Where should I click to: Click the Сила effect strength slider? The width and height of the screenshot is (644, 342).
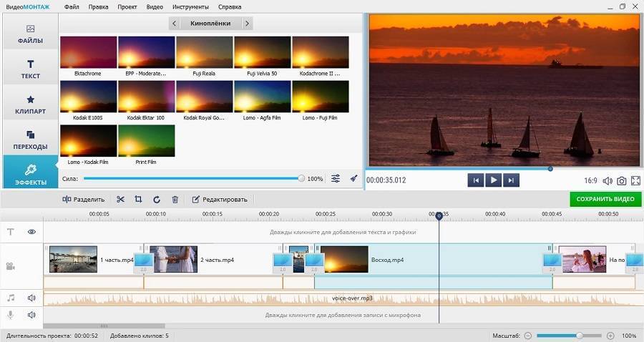pos(193,179)
